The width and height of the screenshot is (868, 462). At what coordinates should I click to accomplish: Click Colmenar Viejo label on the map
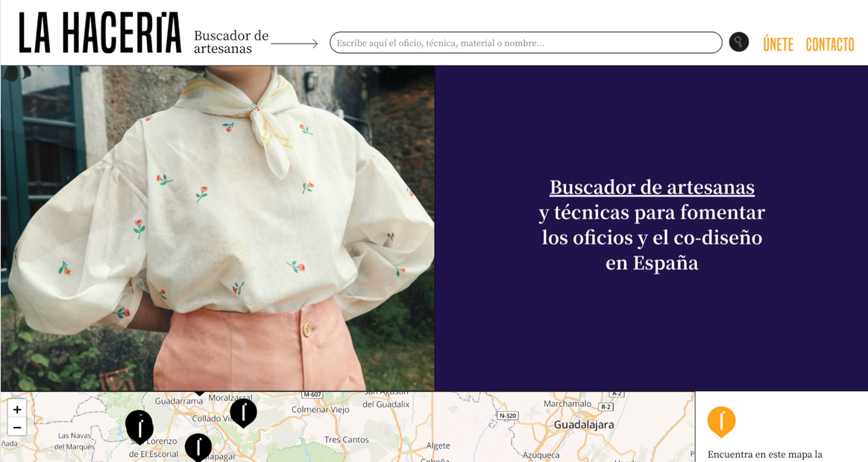[x=321, y=410]
